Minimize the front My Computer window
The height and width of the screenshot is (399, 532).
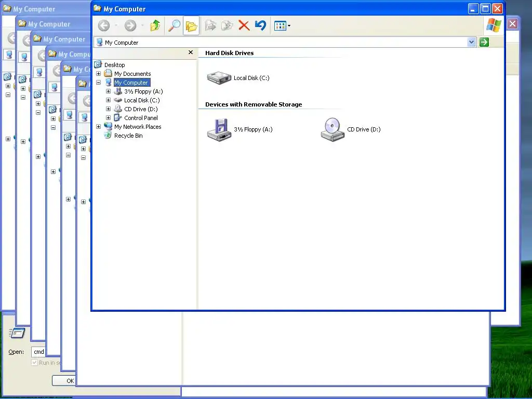(473, 9)
